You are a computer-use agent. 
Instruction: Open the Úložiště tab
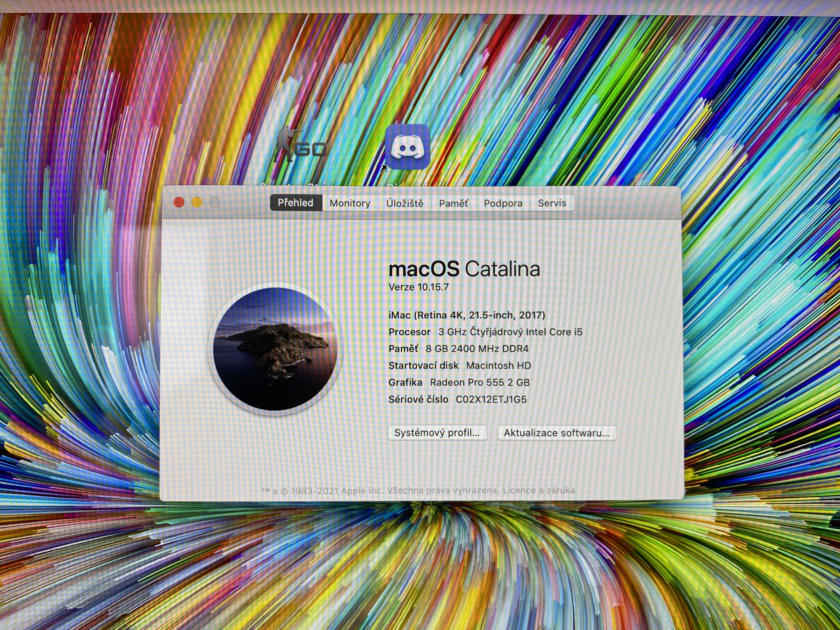(x=404, y=203)
